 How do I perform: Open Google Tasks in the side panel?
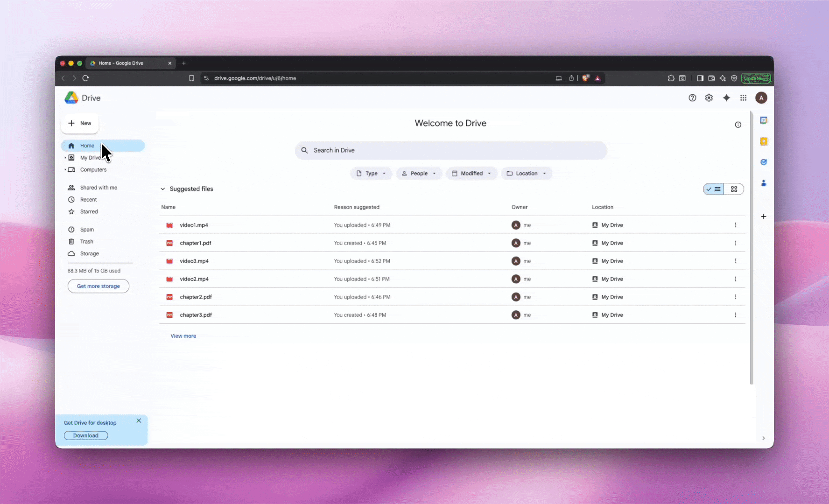764,162
